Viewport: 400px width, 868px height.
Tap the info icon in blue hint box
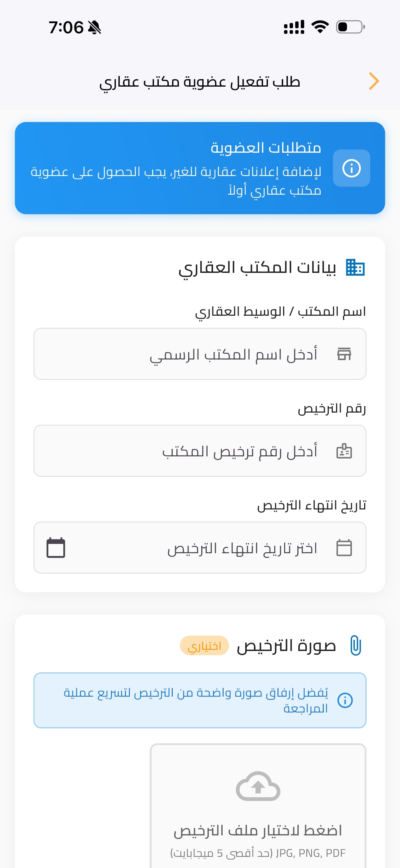(345, 700)
